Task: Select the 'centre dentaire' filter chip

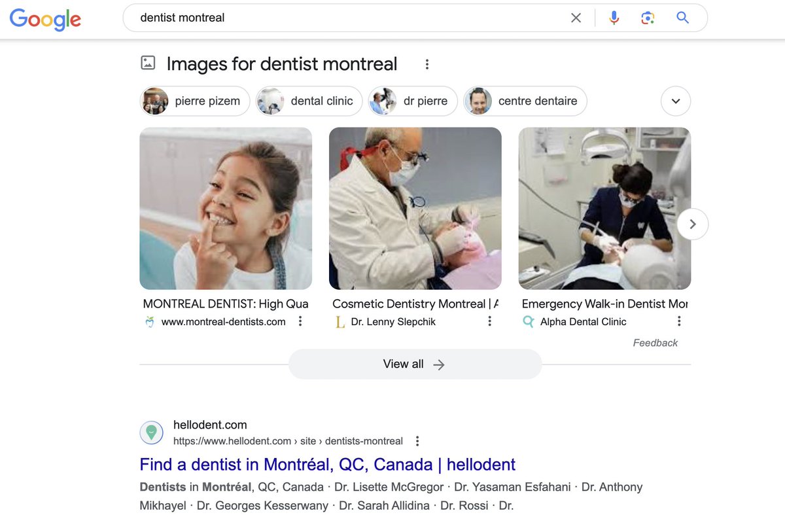Action: 525,101
